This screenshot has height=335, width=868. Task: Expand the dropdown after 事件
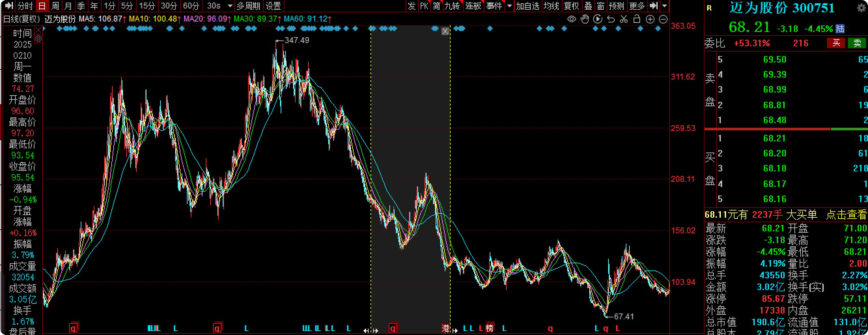[510, 6]
